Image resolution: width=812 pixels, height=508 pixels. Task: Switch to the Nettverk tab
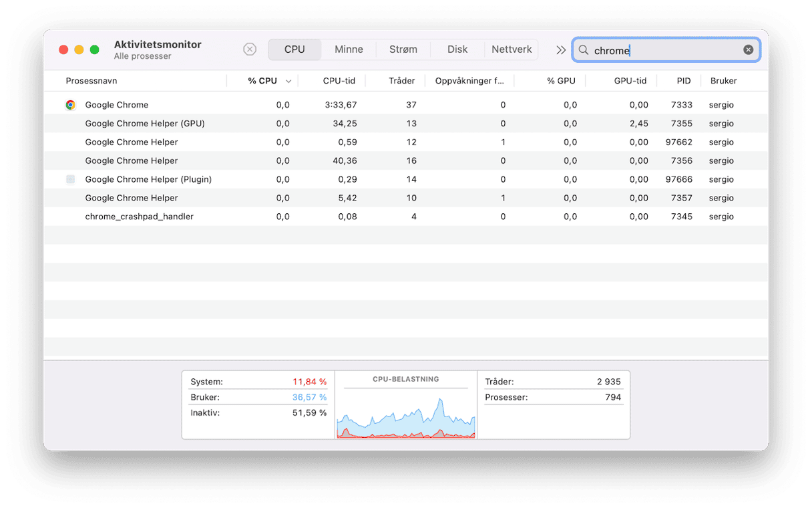click(x=512, y=49)
